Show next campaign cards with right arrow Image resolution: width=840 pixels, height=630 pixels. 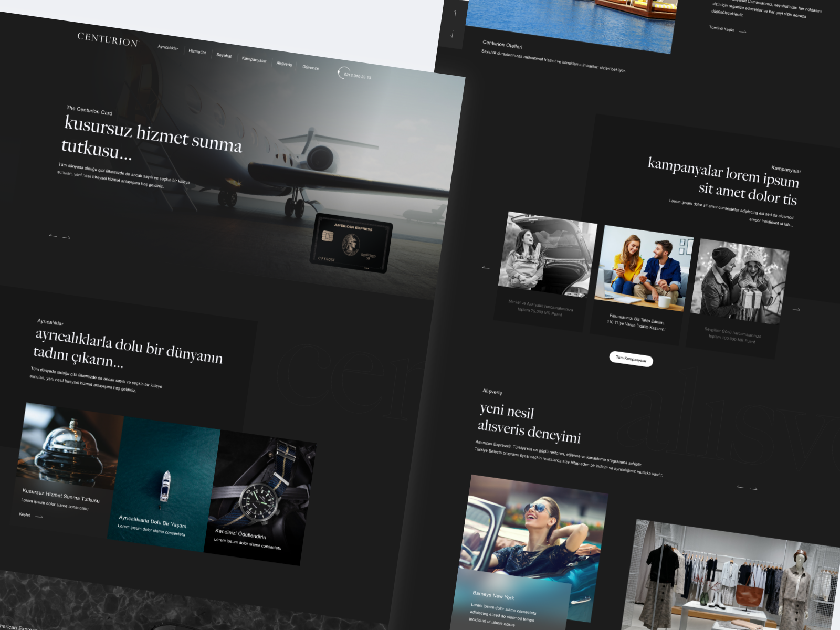796,310
